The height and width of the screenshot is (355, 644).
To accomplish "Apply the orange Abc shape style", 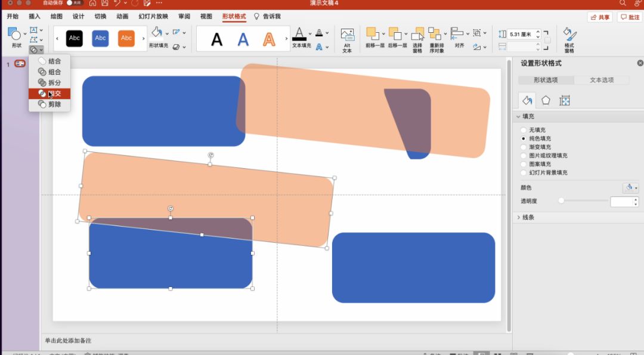I will pyautogui.click(x=126, y=38).
